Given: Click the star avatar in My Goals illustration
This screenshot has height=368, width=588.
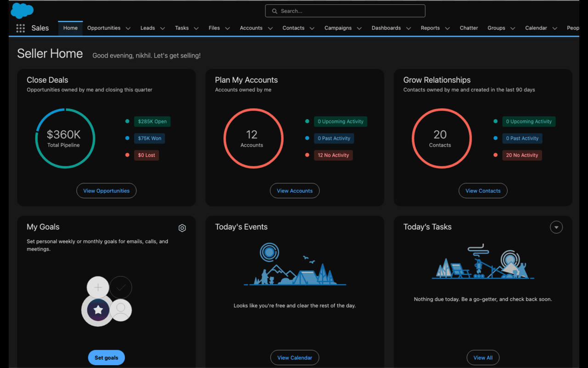Looking at the screenshot, I should 98,310.
